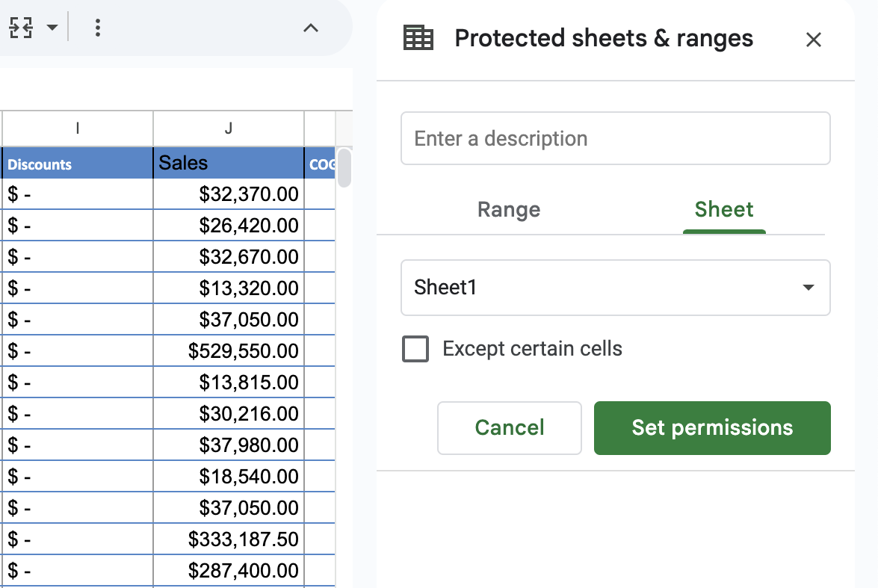Select the cell with $287,400.00
Image resolution: width=878 pixels, height=588 pixels.
[229, 571]
